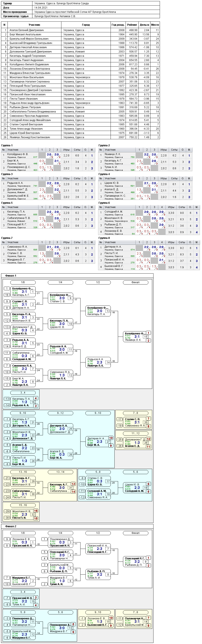Open participant Якимчук Леонид Константинович in list
This screenshot has width=202, height=644.
30,137
